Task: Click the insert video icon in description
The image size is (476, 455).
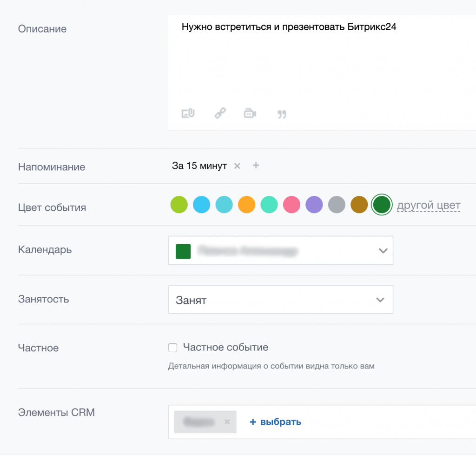Action: pyautogui.click(x=250, y=113)
